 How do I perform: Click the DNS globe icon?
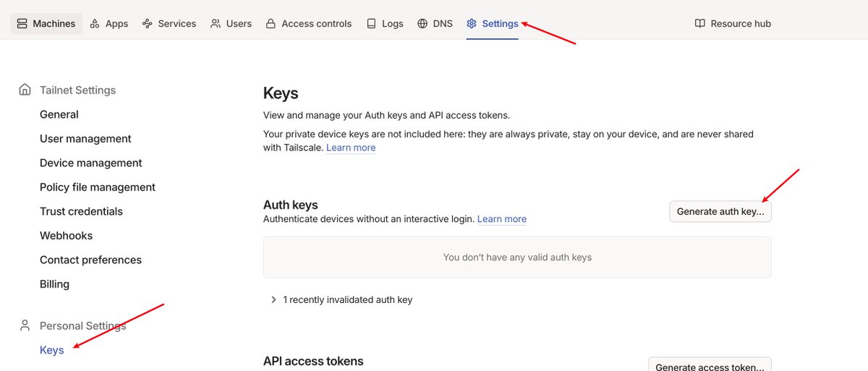tap(422, 24)
